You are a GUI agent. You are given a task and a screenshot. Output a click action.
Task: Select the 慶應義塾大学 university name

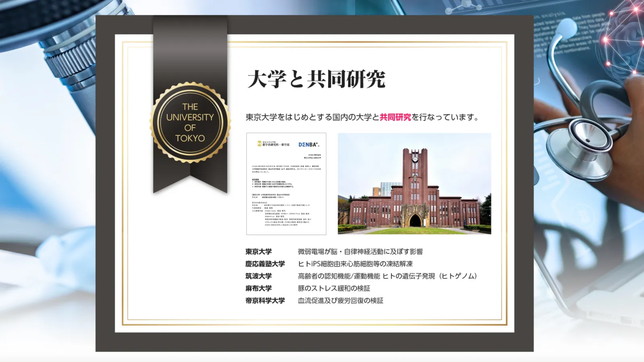click(x=265, y=264)
